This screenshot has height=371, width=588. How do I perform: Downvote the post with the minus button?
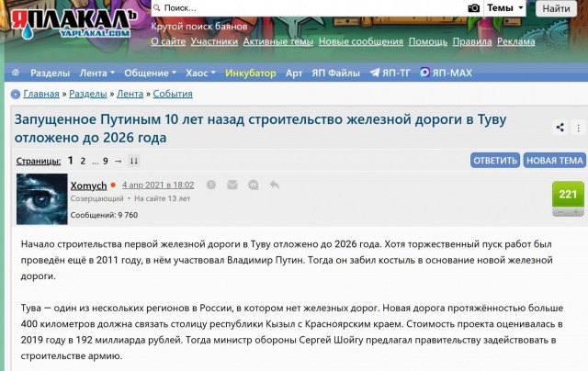click(x=560, y=212)
